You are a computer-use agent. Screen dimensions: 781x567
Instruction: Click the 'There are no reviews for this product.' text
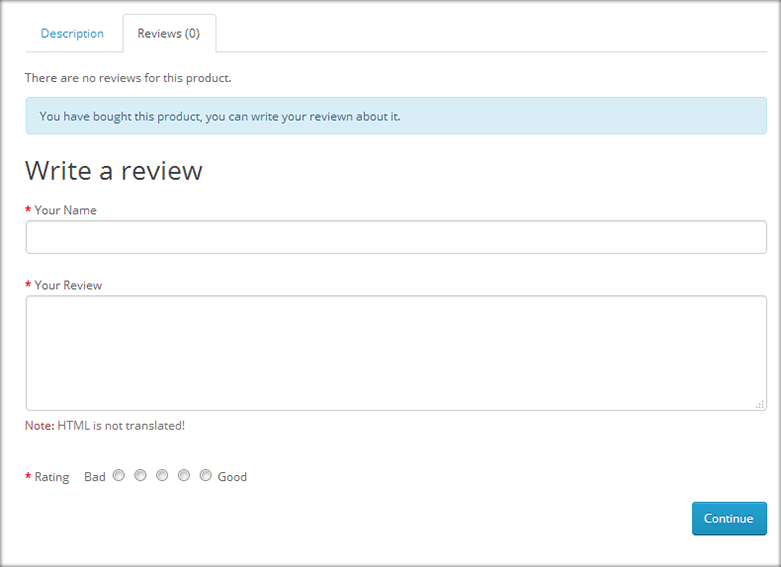[x=128, y=78]
